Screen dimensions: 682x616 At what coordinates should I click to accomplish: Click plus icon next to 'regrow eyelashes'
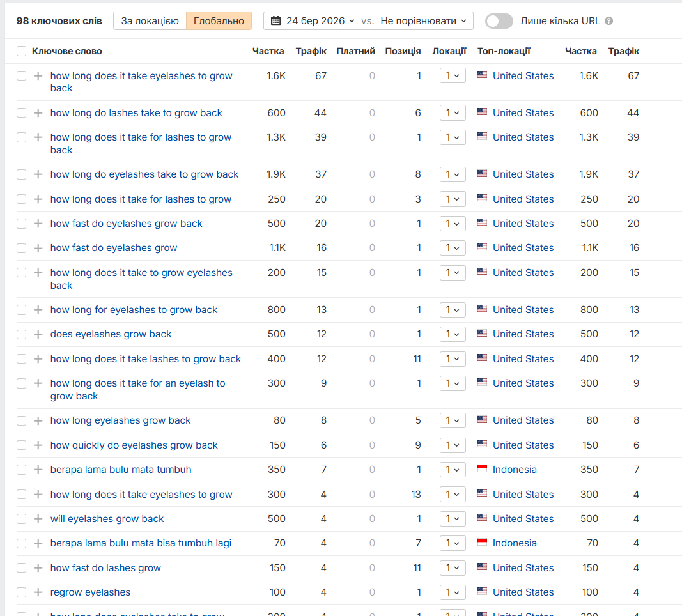pos(38,592)
